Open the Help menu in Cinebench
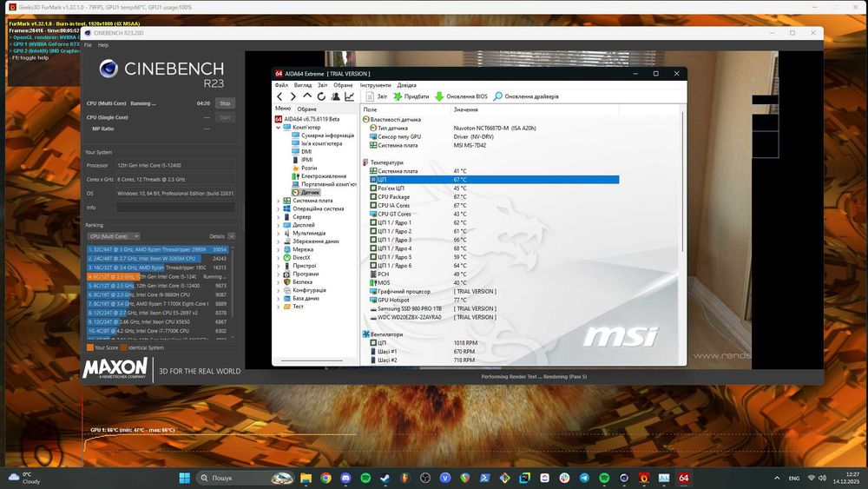868x489 pixels. (x=103, y=45)
